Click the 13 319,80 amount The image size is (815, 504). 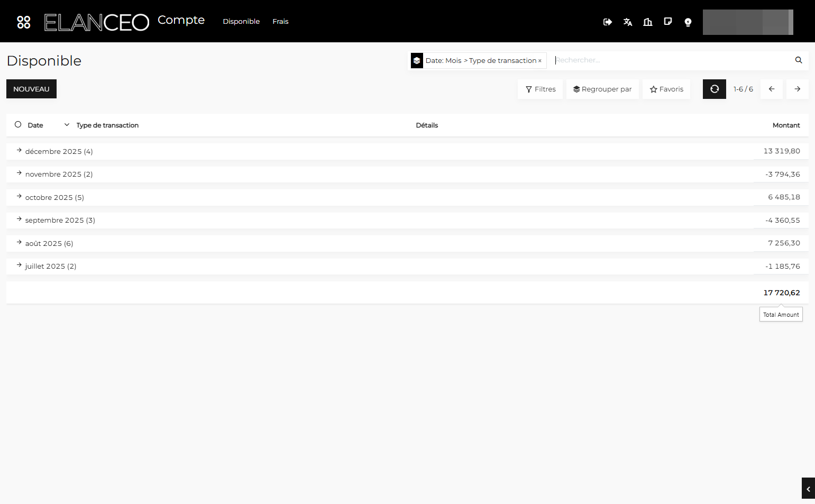tap(782, 151)
